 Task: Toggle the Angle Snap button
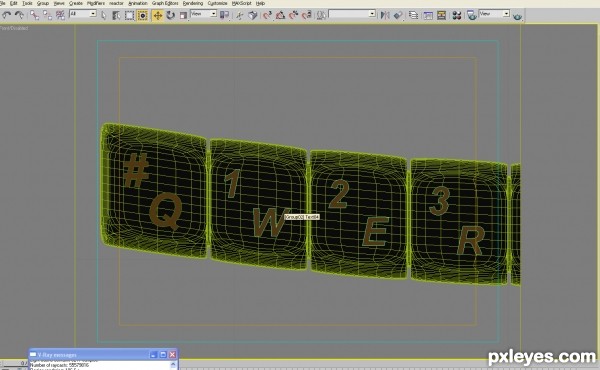pos(280,15)
